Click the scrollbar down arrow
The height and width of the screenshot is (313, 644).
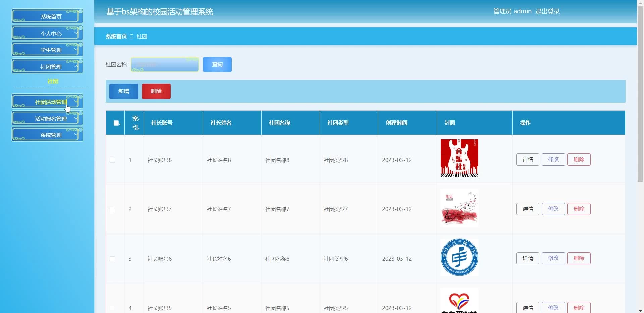coord(640,310)
